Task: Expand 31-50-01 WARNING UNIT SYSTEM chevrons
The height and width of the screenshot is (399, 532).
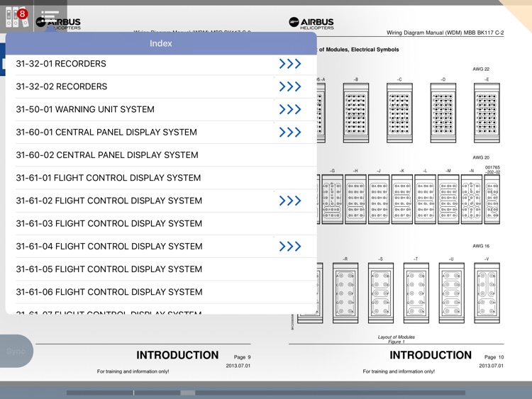Action: pos(290,109)
